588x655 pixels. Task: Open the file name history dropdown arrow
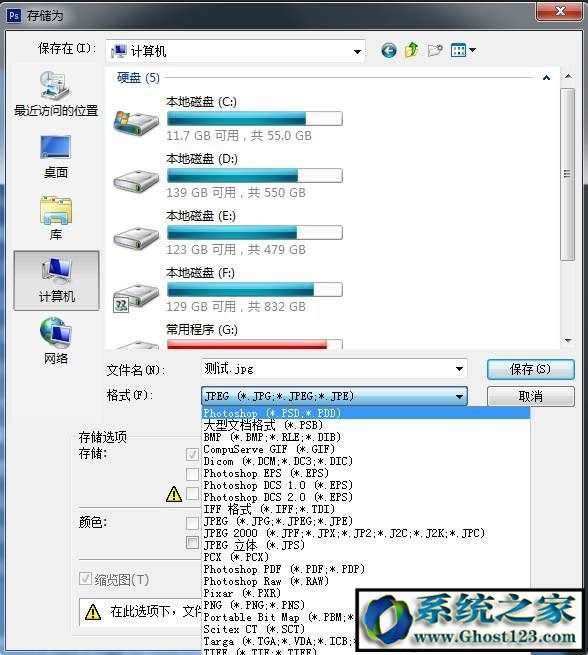(x=459, y=369)
